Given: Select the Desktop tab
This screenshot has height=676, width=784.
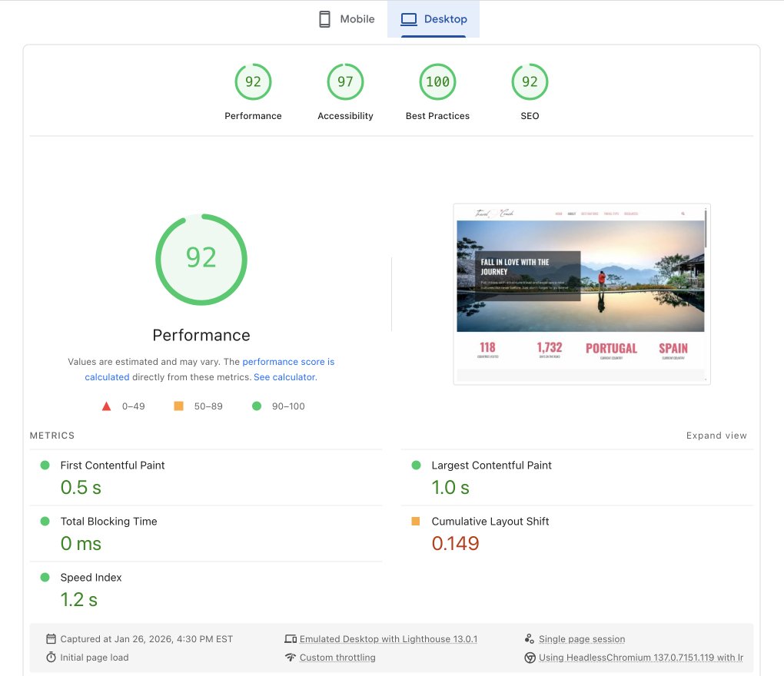Looking at the screenshot, I should 434,18.
